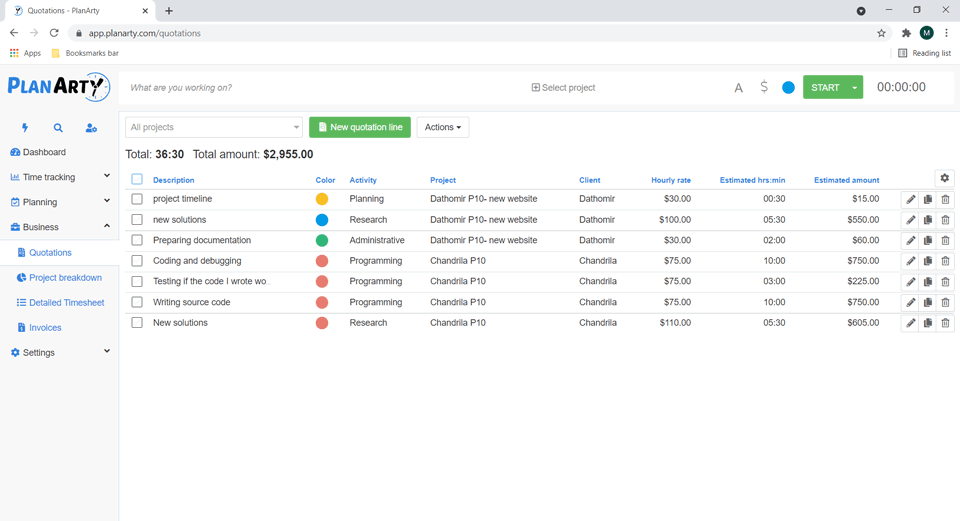Select the 'Coding and debugging' checkbox
This screenshot has width=960, height=521.
pyautogui.click(x=137, y=261)
